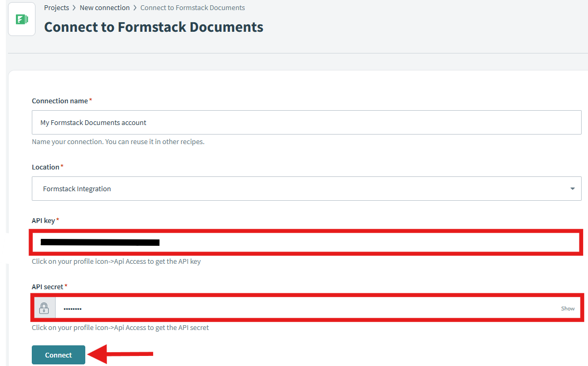This screenshot has height=366, width=588.
Task: Click the Formstack Documents app icon
Action: 22,19
